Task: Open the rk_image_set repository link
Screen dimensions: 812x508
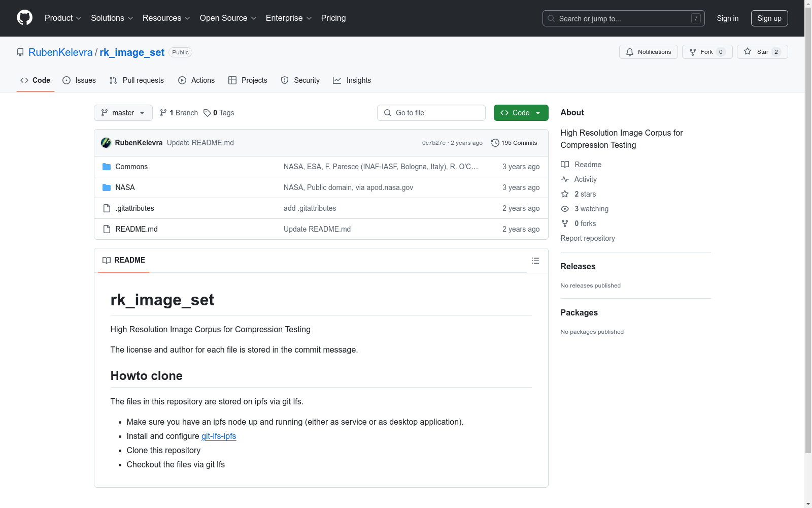Action: click(132, 52)
